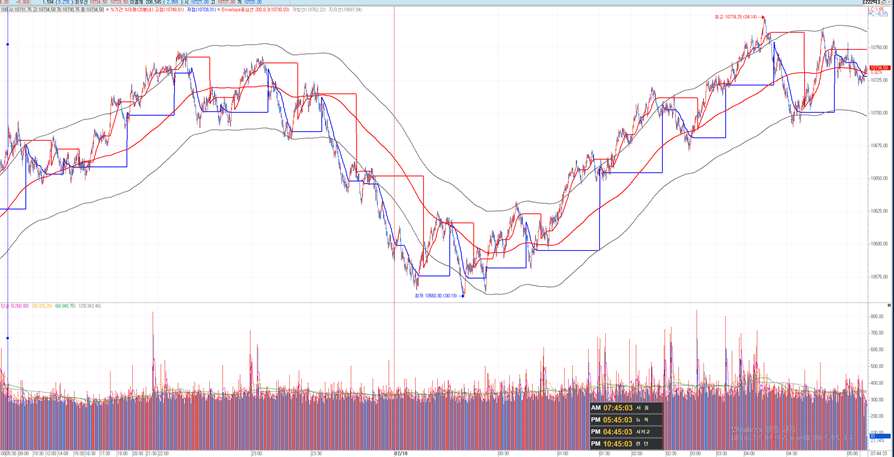Click the LC:1.65 indicator text
894x457 pixels.
click(x=876, y=9)
